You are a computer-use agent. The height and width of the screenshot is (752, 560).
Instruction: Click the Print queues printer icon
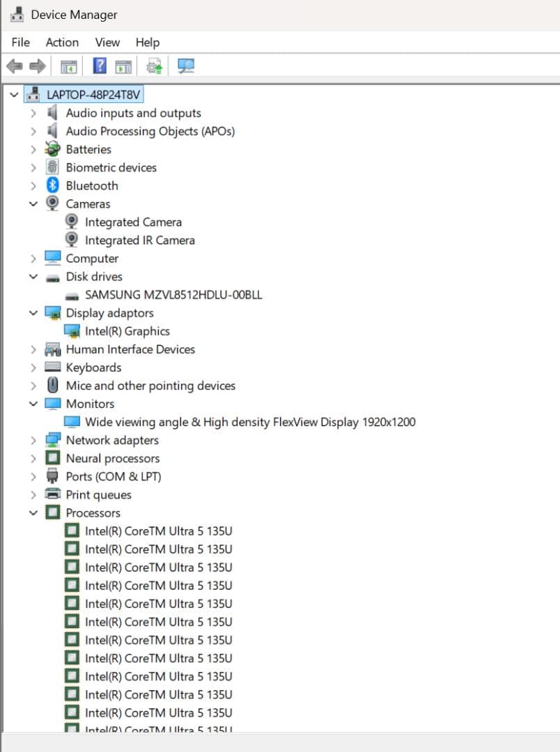click(53, 494)
